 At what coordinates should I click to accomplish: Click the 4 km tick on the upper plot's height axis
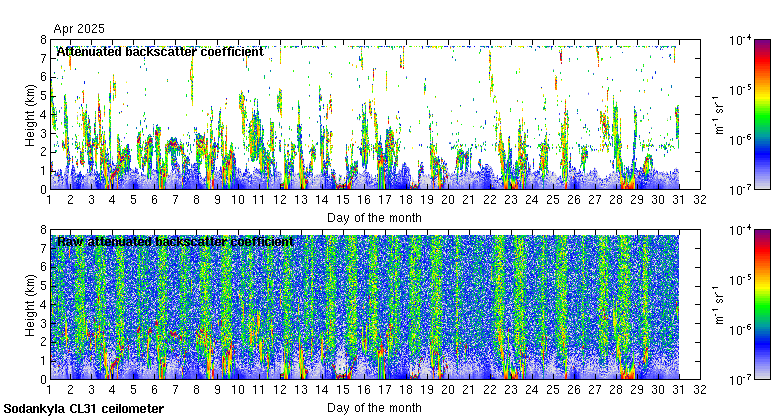[43, 114]
